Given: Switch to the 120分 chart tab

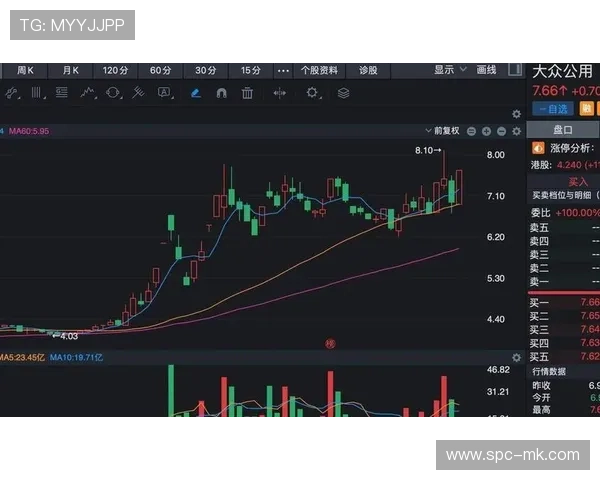Looking at the screenshot, I should [115, 70].
